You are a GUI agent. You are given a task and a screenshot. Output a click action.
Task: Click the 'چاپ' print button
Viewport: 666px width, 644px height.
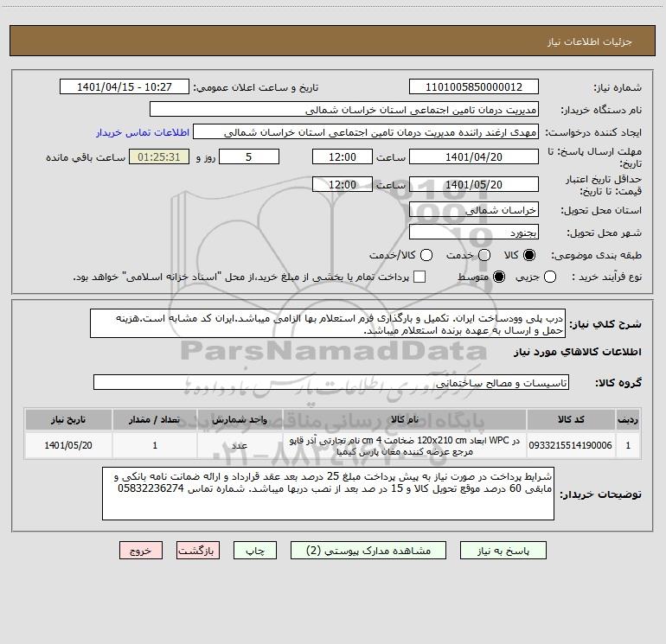pos(255,551)
